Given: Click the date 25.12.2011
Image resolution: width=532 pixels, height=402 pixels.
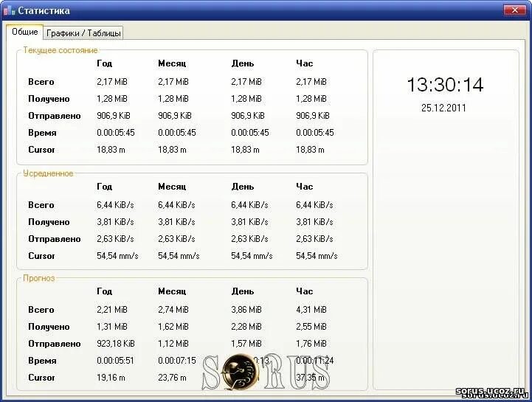Looking at the screenshot, I should coord(443,108).
